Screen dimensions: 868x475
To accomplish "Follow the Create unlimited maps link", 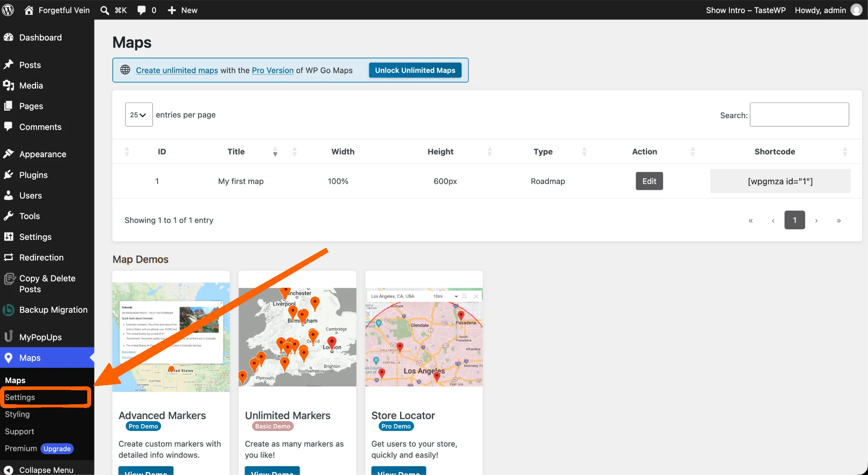I will click(x=177, y=70).
